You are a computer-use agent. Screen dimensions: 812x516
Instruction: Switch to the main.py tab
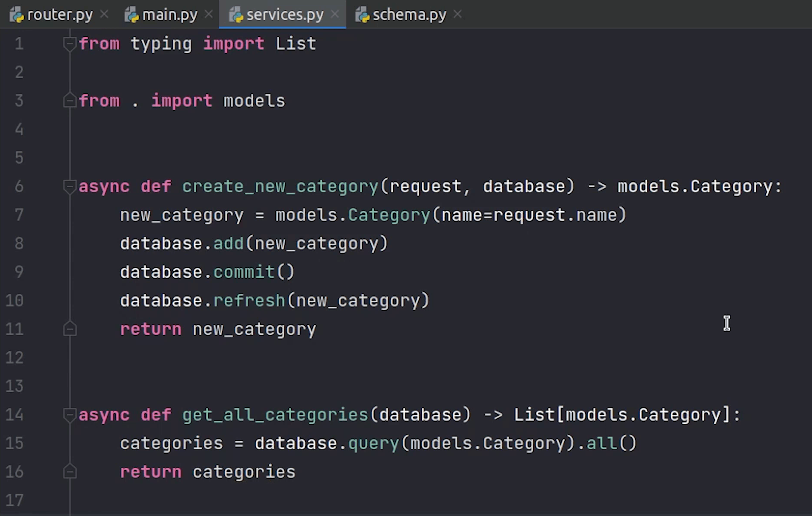(169, 15)
